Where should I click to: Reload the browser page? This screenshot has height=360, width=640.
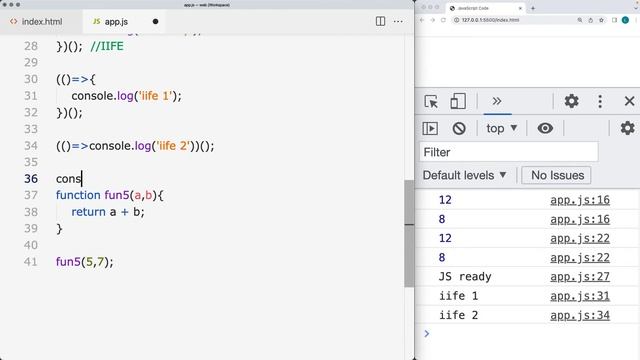click(x=443, y=20)
